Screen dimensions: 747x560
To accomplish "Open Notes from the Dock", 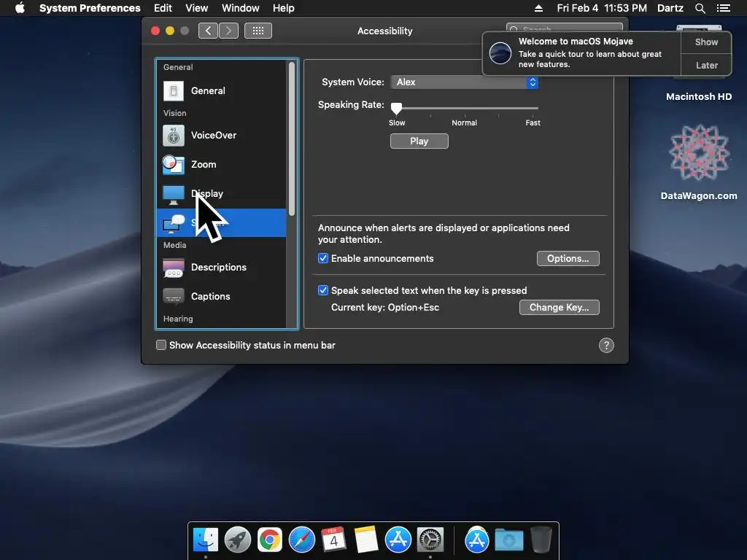I will [x=366, y=540].
